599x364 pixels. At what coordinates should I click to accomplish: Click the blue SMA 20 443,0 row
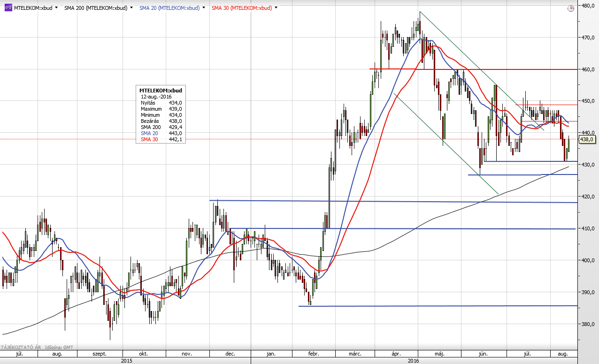pyautogui.click(x=161, y=133)
